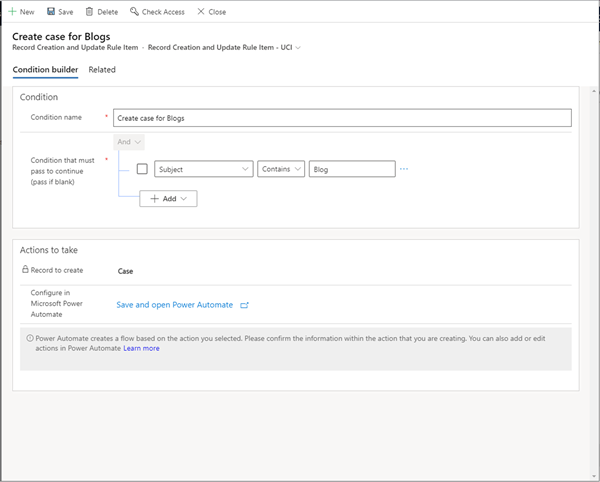Expand the And operator dropdown
The image size is (600, 482).
click(x=129, y=142)
